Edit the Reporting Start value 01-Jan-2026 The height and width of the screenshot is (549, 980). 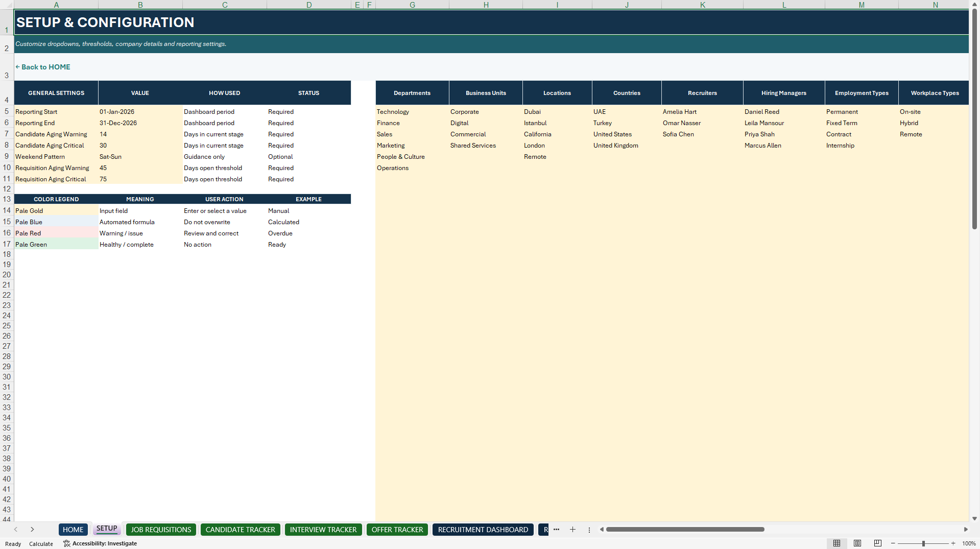(x=140, y=112)
